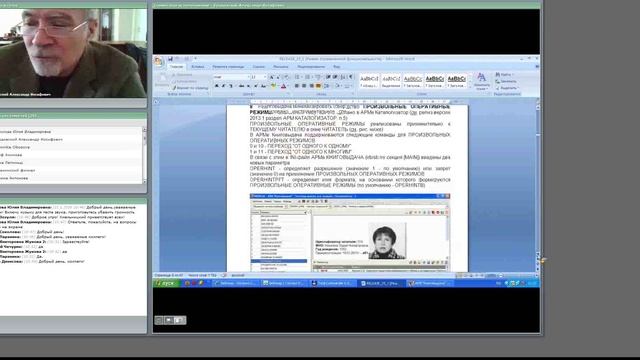
Task: Justify the paragraph text
Action: [319, 86]
